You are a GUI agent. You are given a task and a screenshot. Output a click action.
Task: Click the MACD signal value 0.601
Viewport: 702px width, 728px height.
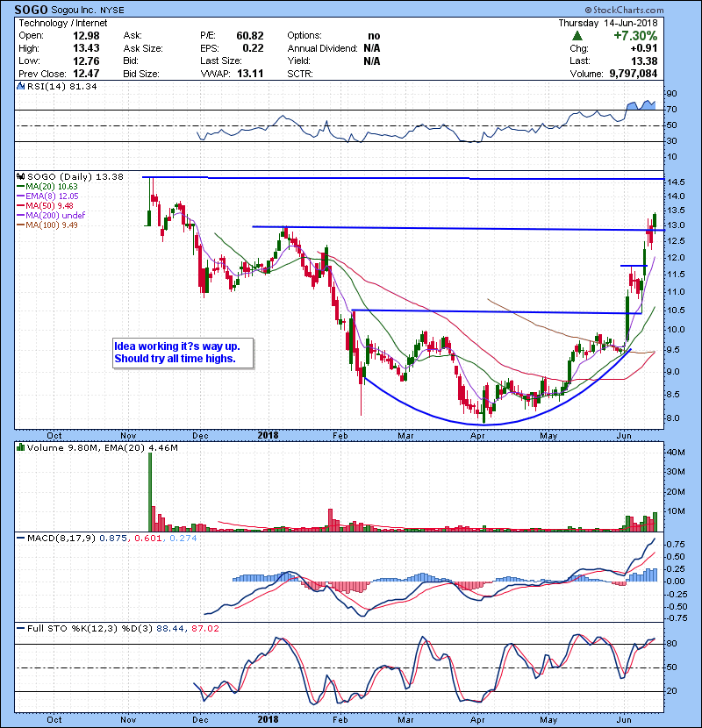click(147, 539)
